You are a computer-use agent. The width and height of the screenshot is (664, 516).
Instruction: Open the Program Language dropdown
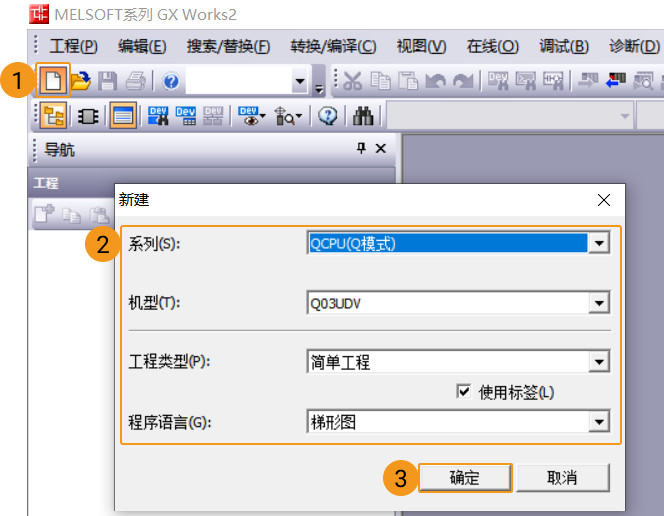pos(599,422)
